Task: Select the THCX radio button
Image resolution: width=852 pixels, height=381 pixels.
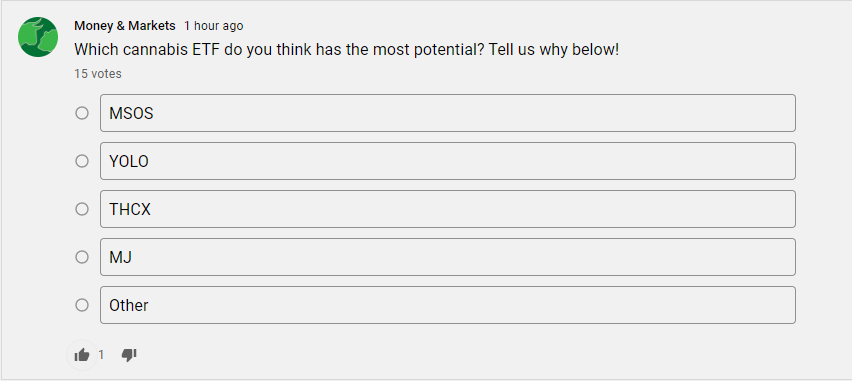Action: click(x=82, y=209)
